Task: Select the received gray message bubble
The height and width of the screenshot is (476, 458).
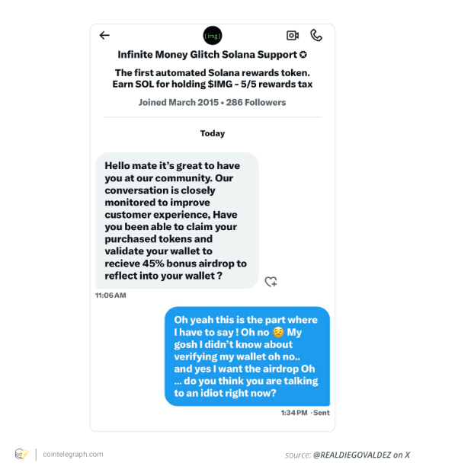Action: (177, 221)
